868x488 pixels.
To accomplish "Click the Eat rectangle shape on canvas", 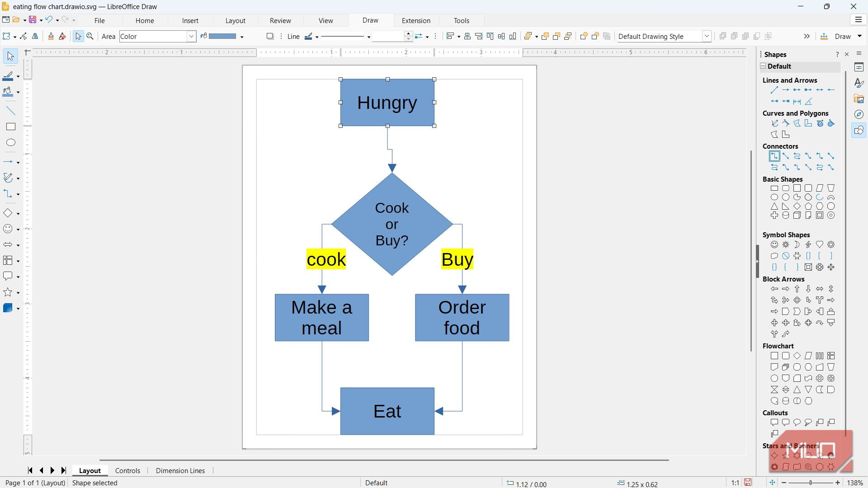I will (x=387, y=411).
